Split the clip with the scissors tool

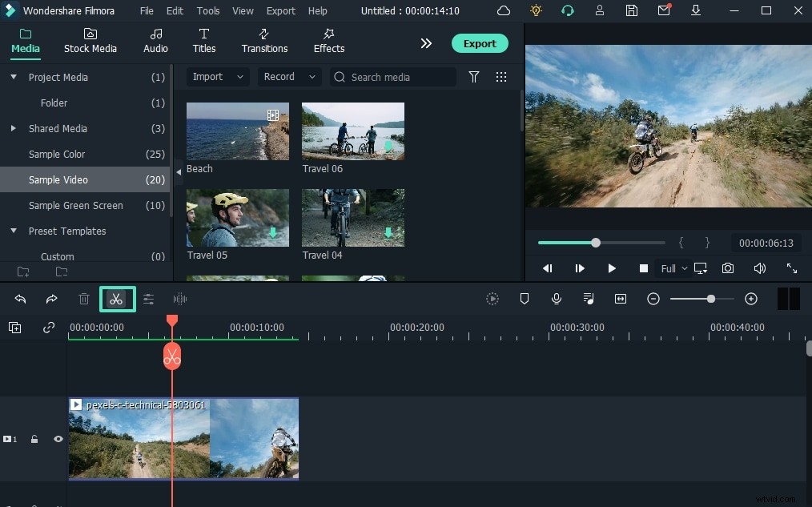point(117,299)
